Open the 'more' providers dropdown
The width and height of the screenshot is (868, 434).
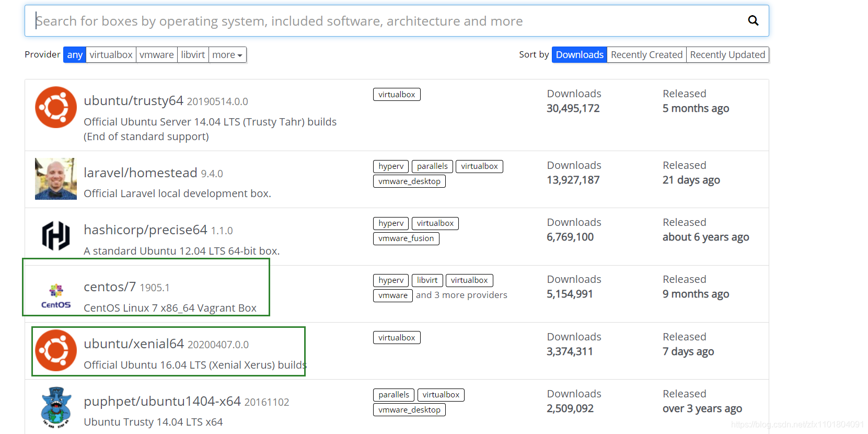pos(227,55)
